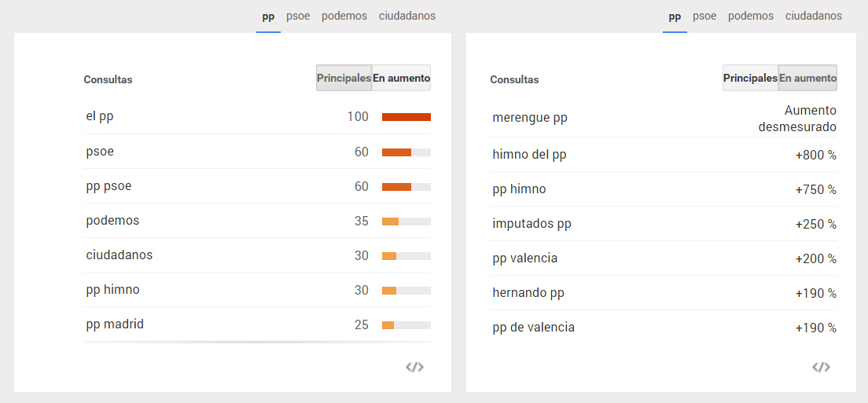Click the 'pp psoe' query link
Image resolution: width=868 pixels, height=403 pixels.
coord(109,186)
